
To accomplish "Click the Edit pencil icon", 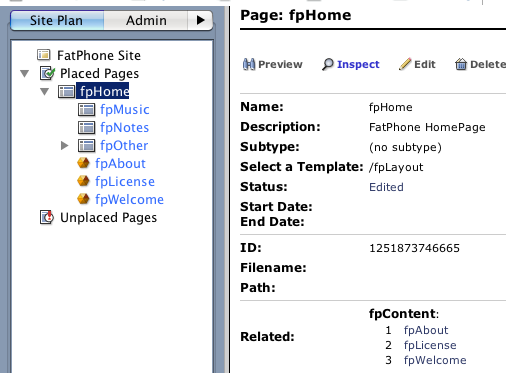I will click(405, 64).
